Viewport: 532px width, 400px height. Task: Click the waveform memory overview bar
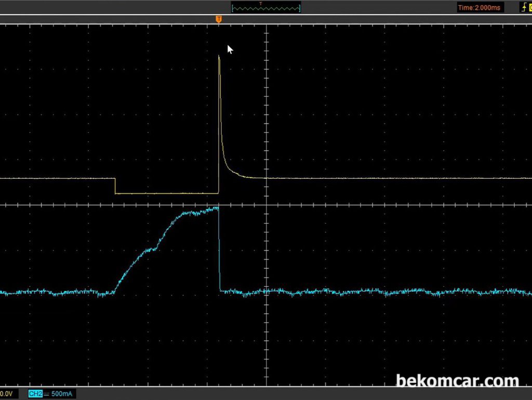click(266, 7)
